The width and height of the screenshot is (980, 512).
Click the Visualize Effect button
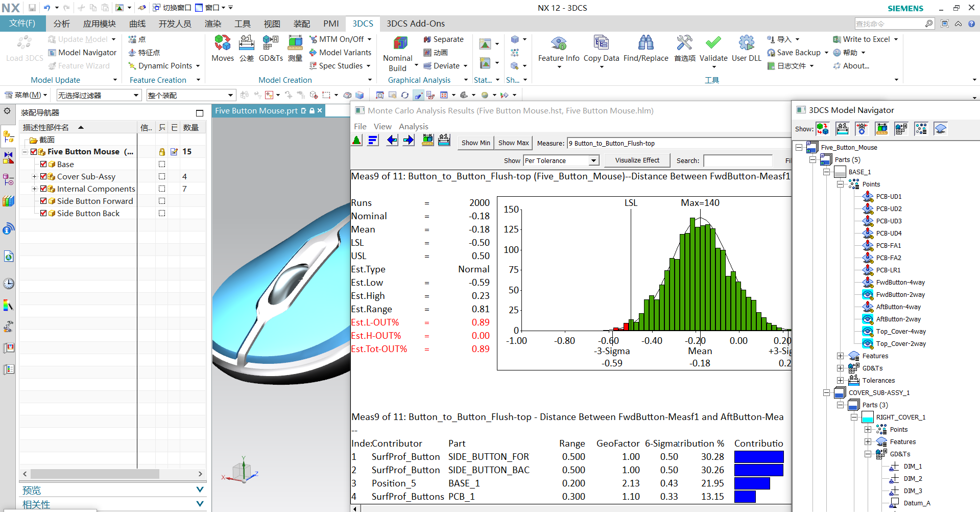pos(637,160)
